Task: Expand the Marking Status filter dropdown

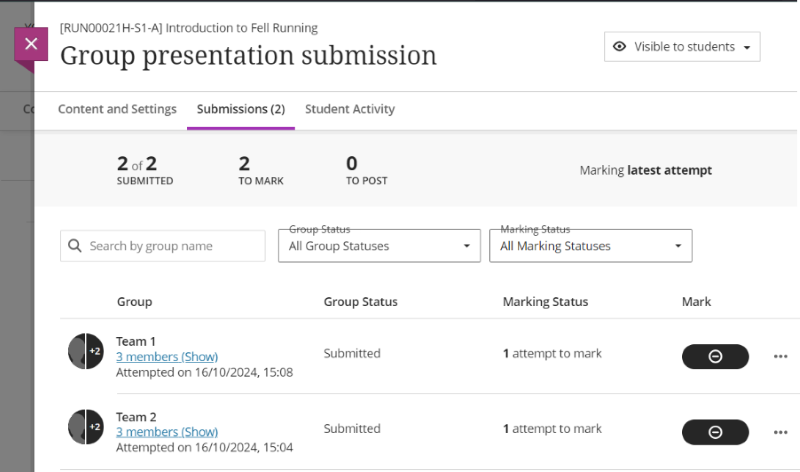Action: (590, 246)
